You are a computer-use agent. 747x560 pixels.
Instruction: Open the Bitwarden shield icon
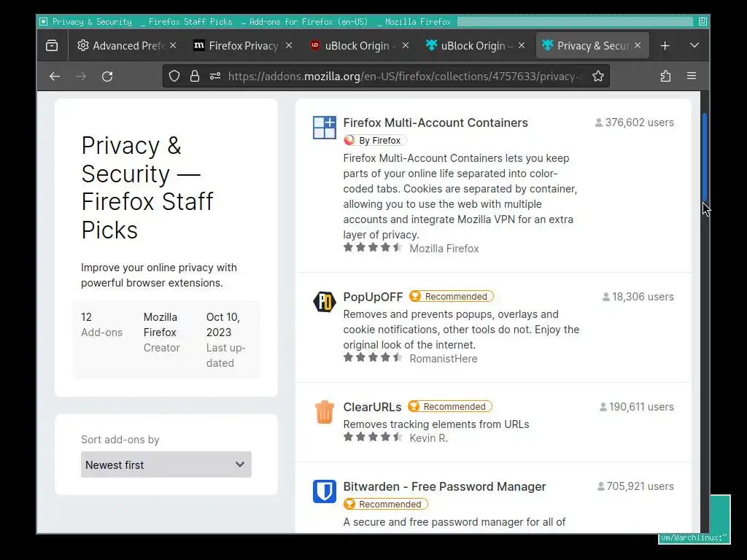pos(325,491)
